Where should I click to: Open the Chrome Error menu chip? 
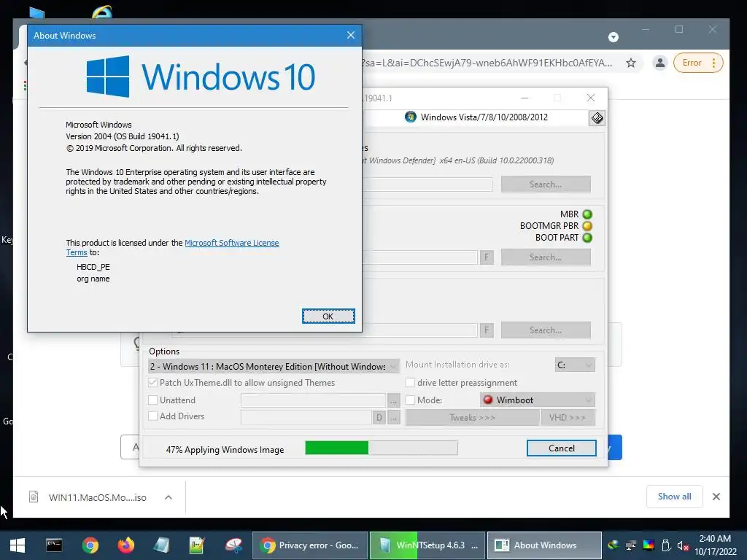coord(698,63)
